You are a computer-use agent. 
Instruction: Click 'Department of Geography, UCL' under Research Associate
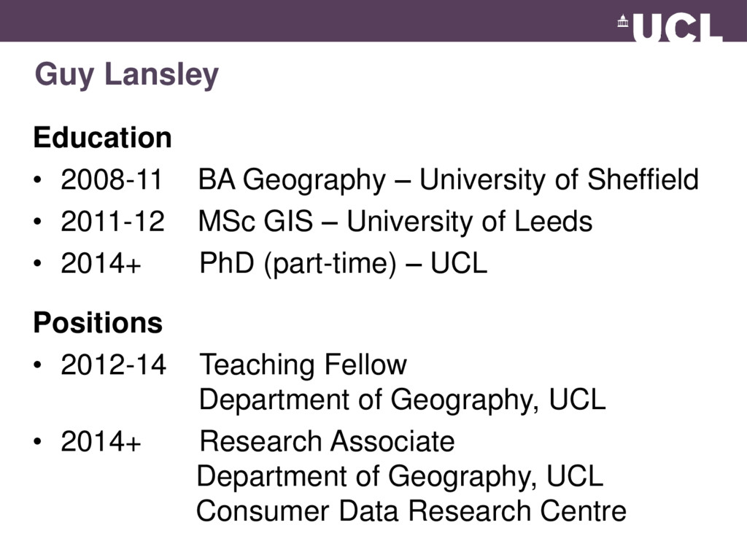pyautogui.click(x=400, y=477)
